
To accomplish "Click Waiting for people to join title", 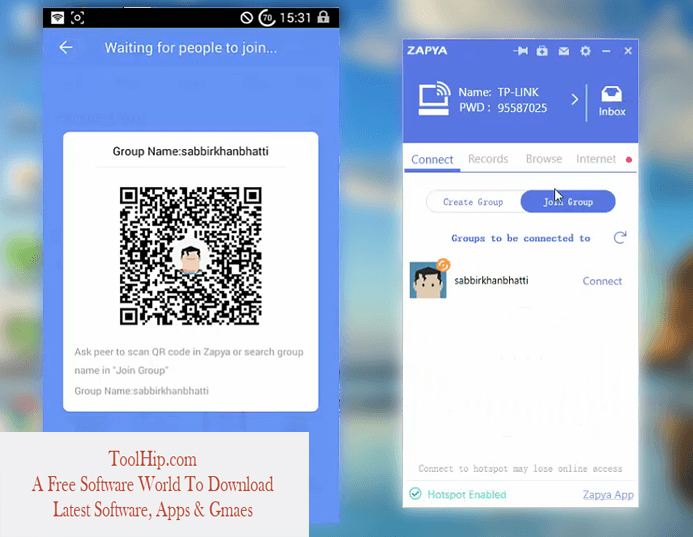I will click(190, 48).
